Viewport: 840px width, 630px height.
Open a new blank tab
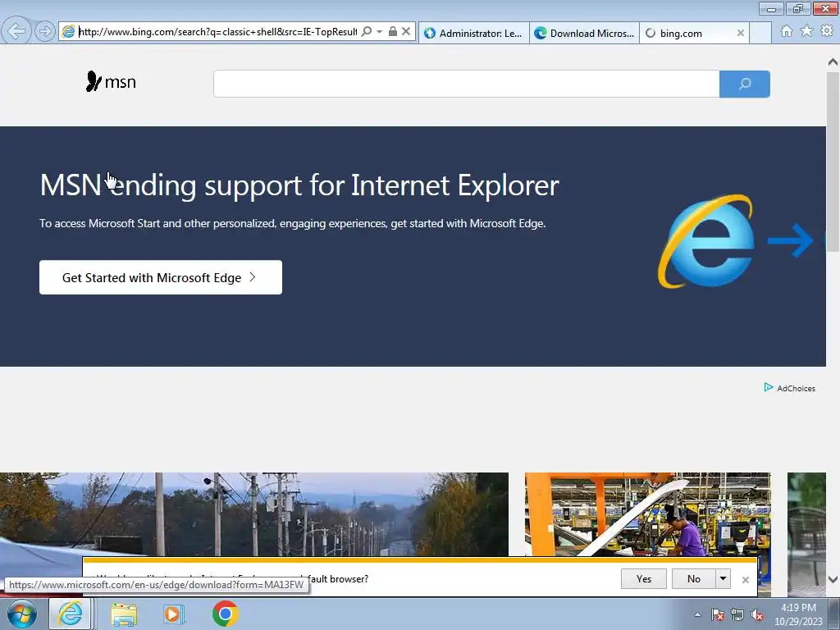(x=760, y=33)
